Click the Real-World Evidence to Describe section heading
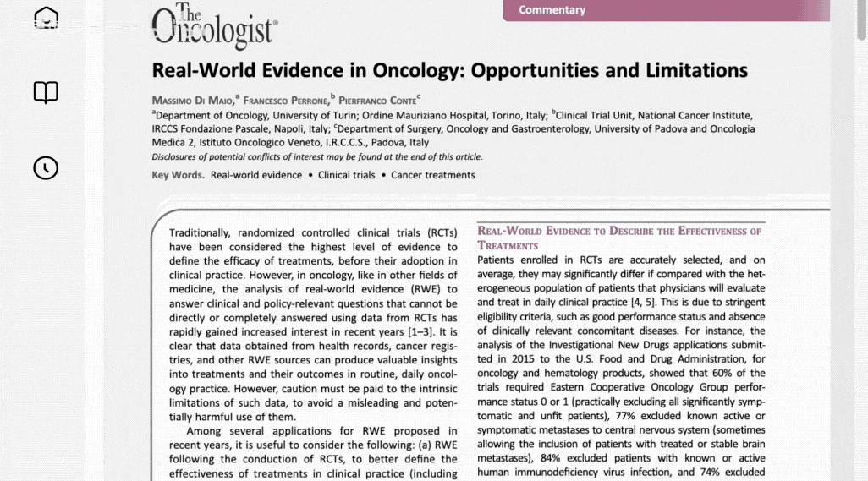868x481 pixels. [x=620, y=238]
